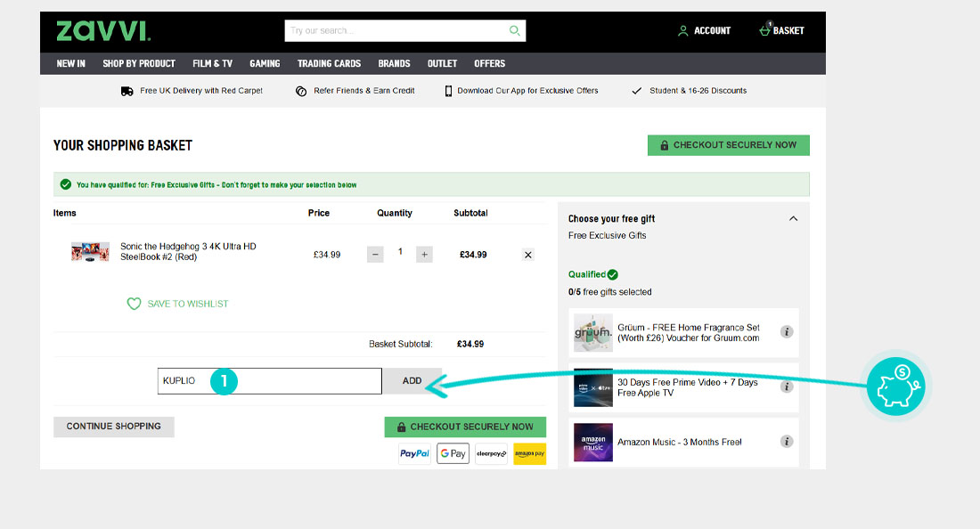Click the Amazon Pay payment icon
980x529 pixels.
(x=530, y=453)
